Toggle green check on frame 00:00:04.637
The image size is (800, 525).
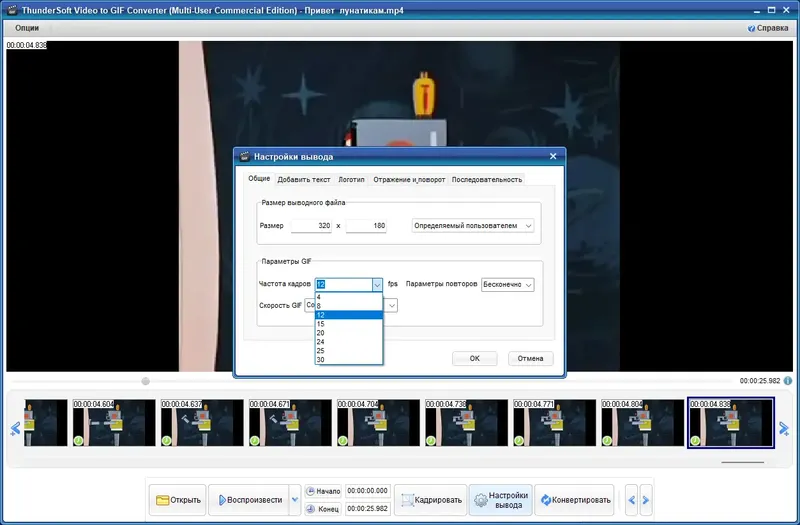coord(166,440)
